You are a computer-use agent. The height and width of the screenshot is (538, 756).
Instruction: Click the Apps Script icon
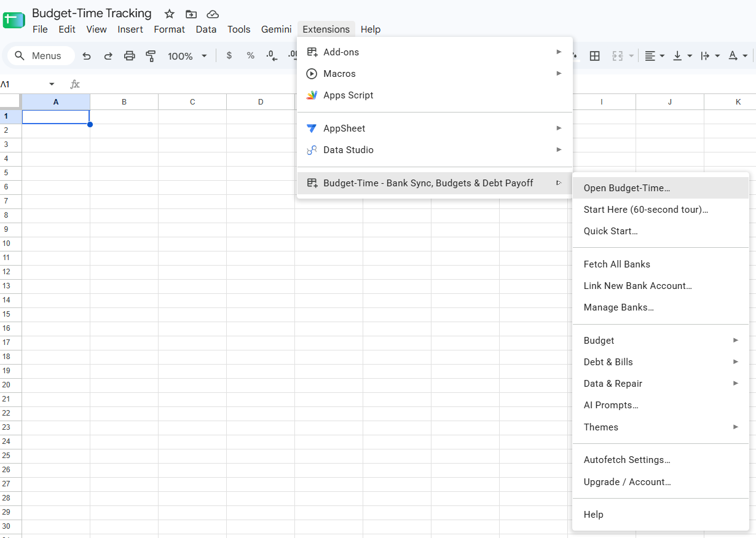coord(312,95)
